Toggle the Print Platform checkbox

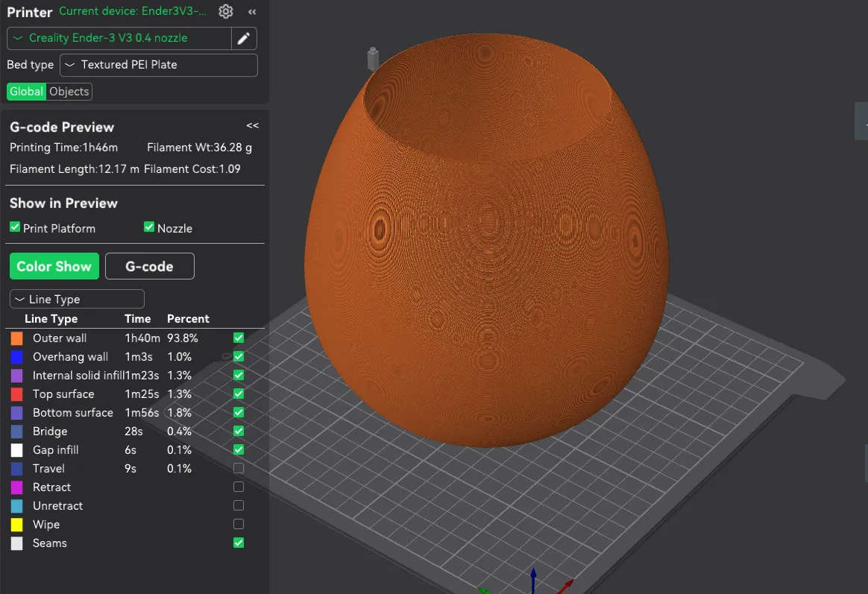(15, 227)
